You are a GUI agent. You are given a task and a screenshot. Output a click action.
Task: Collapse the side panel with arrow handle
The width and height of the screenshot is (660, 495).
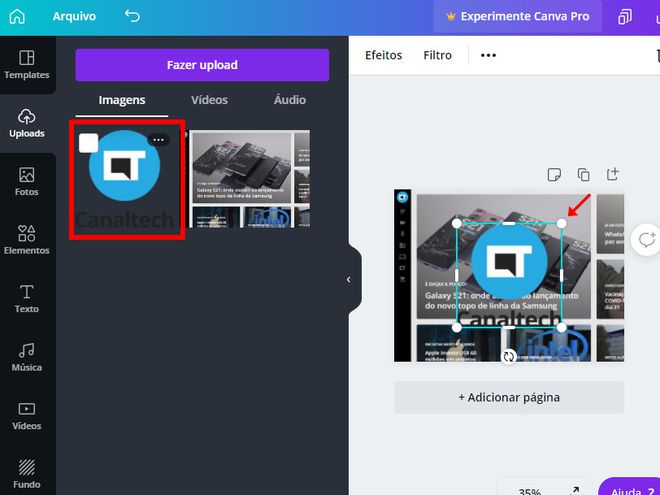[x=349, y=279]
